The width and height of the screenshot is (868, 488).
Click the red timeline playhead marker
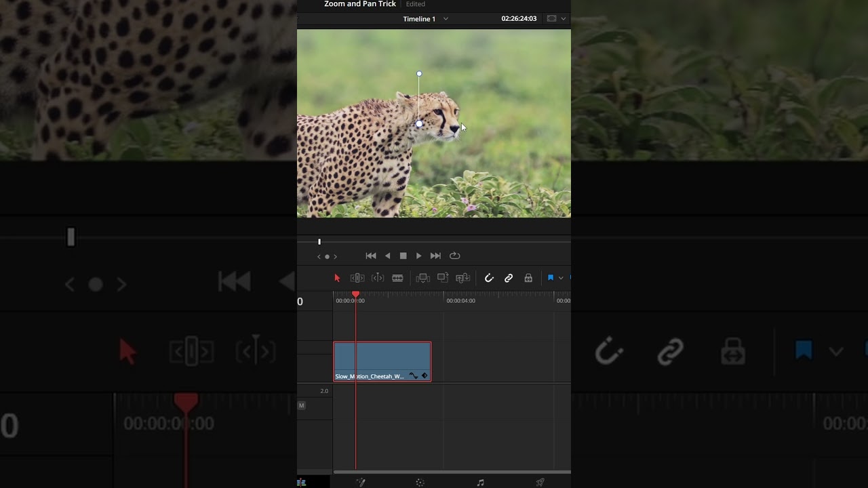(x=355, y=295)
